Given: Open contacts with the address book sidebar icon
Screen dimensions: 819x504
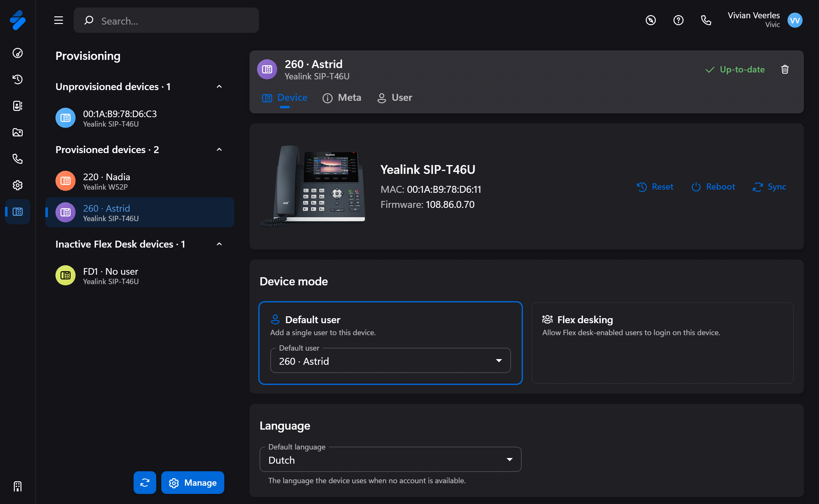Looking at the screenshot, I should [x=17, y=106].
